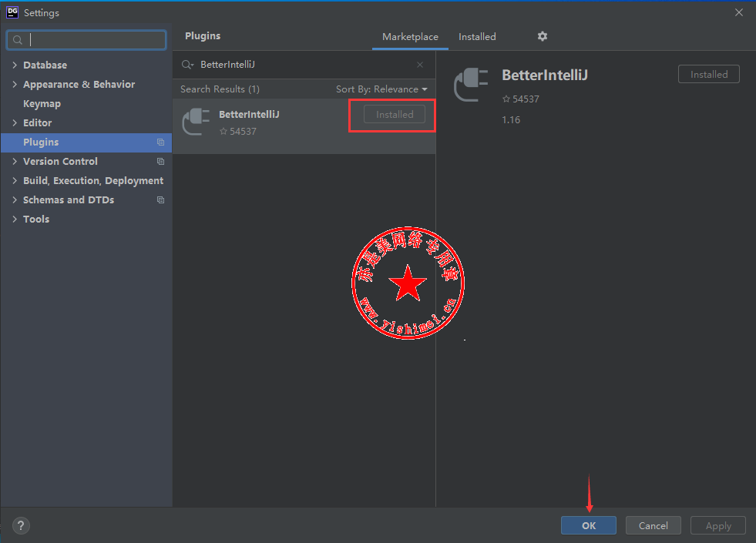Click the DataGrip logo in the title bar
Image resolution: width=756 pixels, height=543 pixels.
coord(12,12)
